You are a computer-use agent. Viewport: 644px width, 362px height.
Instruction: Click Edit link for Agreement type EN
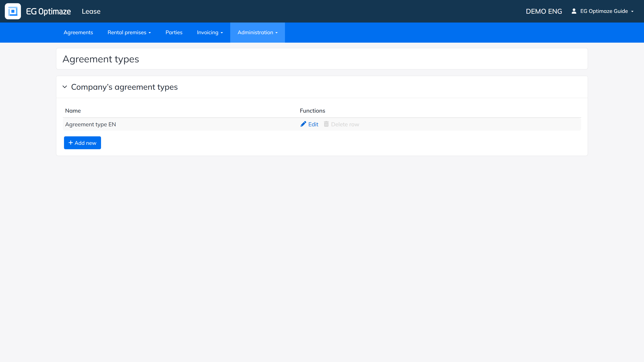[313, 124]
